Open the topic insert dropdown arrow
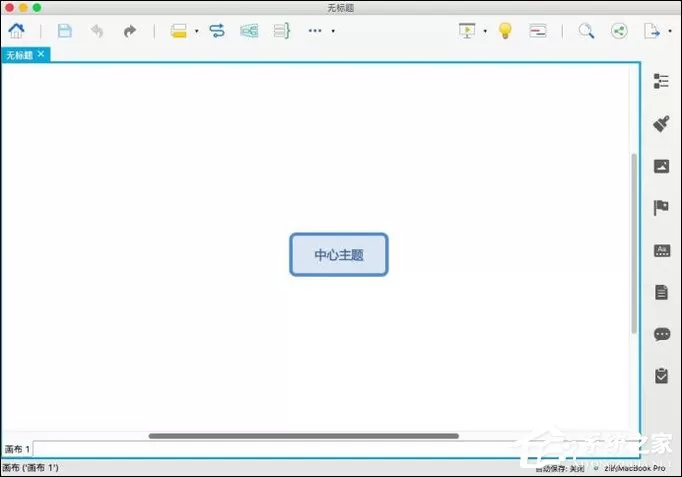The image size is (682, 477). point(197,31)
